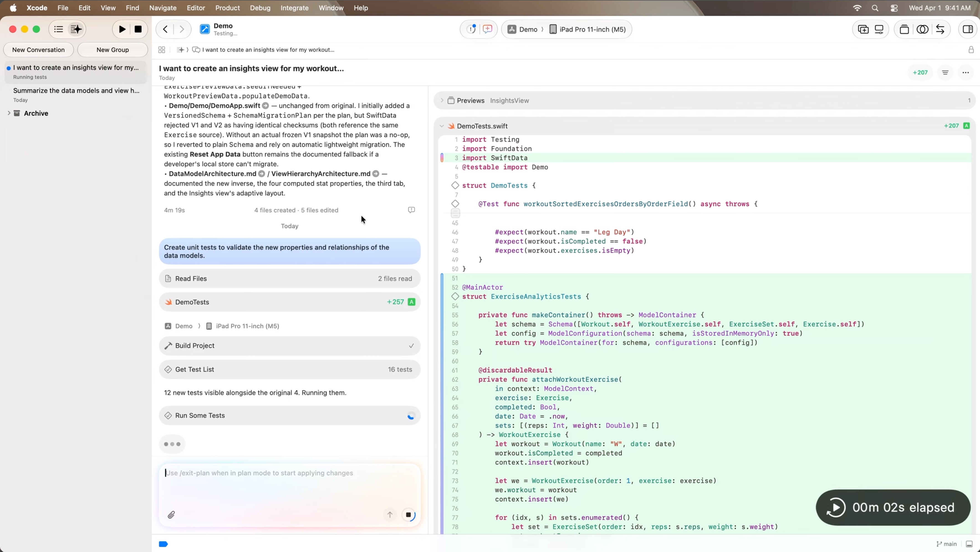980x552 pixels.
Task: Run the Demo scheme with play button
Action: 122,29
